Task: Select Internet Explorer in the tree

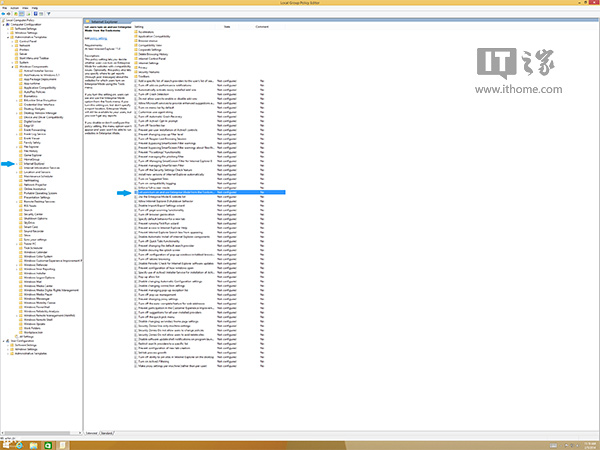Action: pyautogui.click(x=34, y=164)
